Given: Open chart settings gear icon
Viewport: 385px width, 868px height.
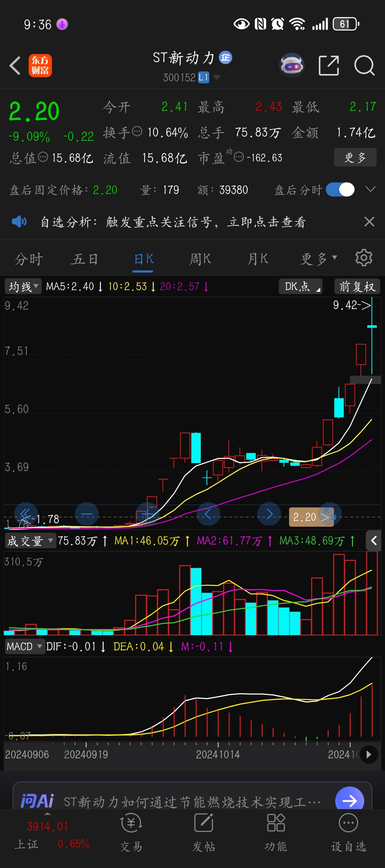Looking at the screenshot, I should [x=364, y=258].
